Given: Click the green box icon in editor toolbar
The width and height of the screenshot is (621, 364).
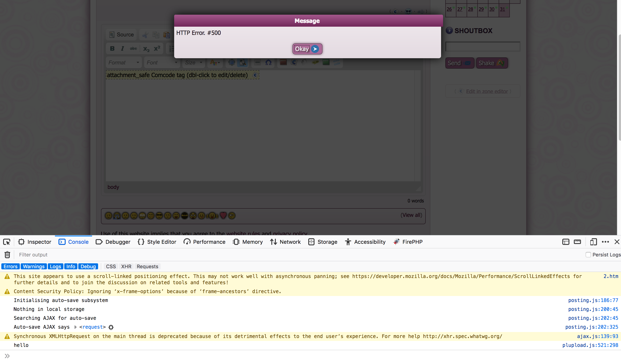Looking at the screenshot, I should coord(326,62).
